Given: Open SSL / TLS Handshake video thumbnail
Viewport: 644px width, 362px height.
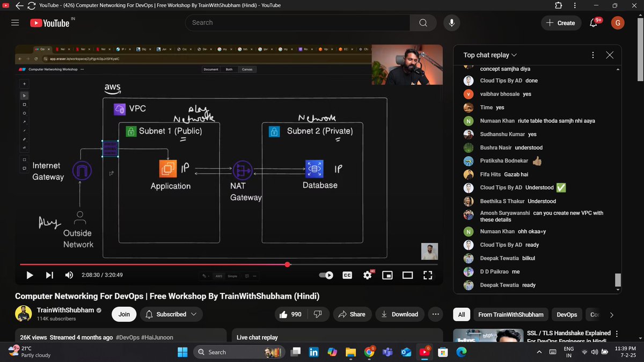Looking at the screenshot, I should [x=488, y=336].
